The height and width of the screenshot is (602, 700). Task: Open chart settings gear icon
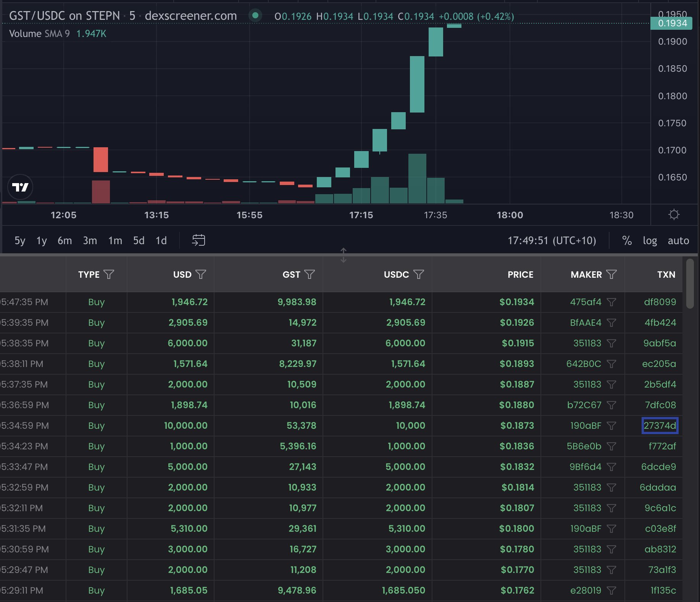(674, 215)
